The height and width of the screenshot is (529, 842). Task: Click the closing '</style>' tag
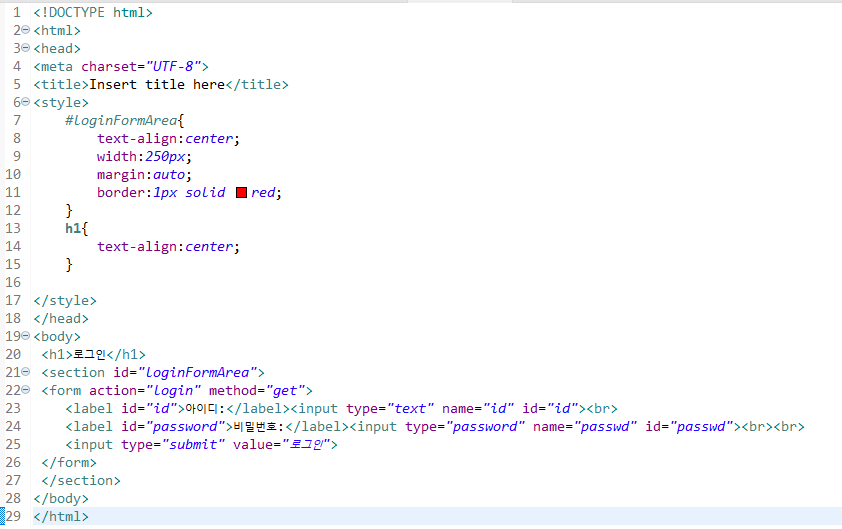click(x=65, y=300)
